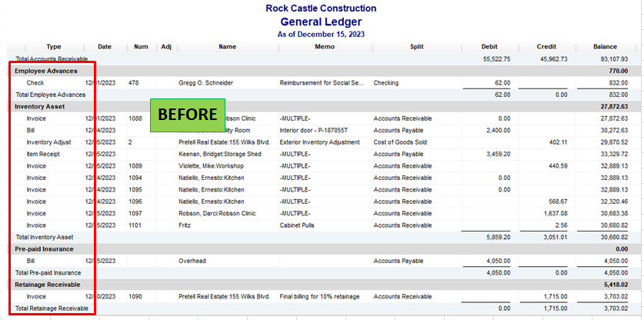Click invoice number 1101
Screen dimensions: 644x320
(135, 225)
